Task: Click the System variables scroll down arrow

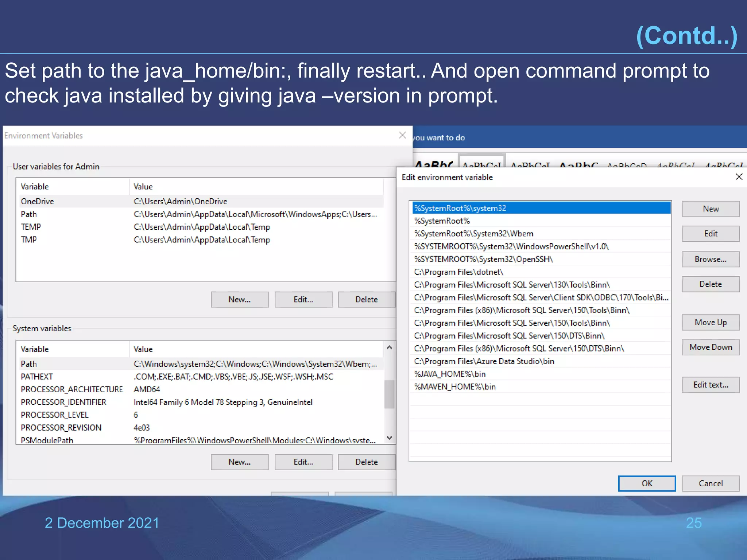Action: point(389,438)
